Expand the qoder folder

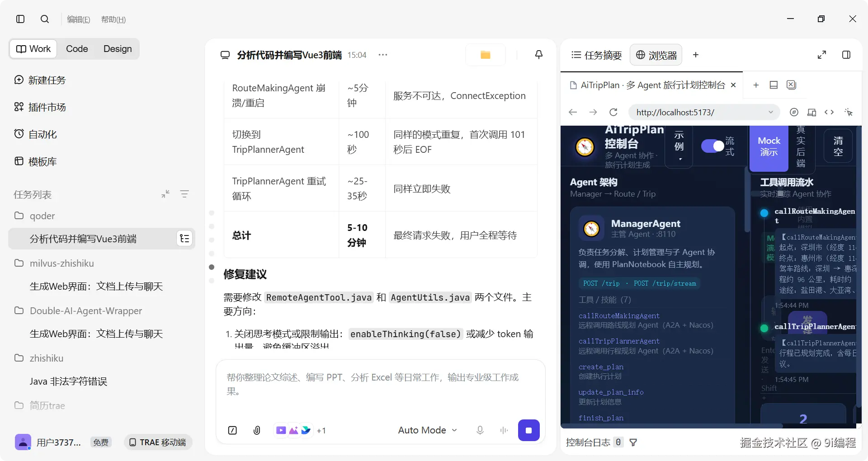pyautogui.click(x=42, y=216)
